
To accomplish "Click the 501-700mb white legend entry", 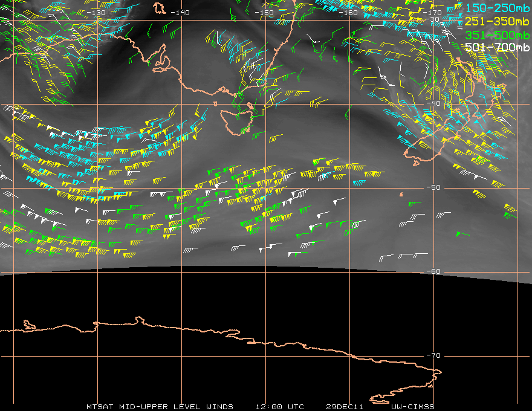I will (x=497, y=47).
